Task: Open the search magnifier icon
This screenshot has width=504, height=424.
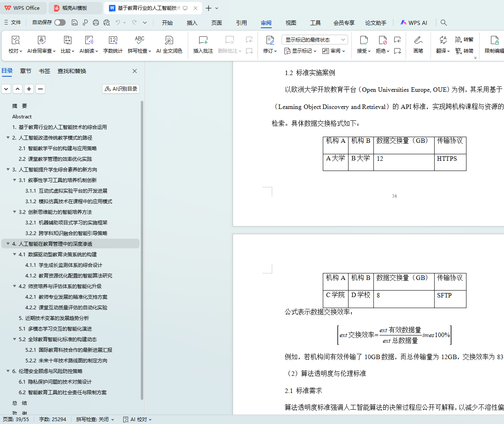Action: click(444, 23)
